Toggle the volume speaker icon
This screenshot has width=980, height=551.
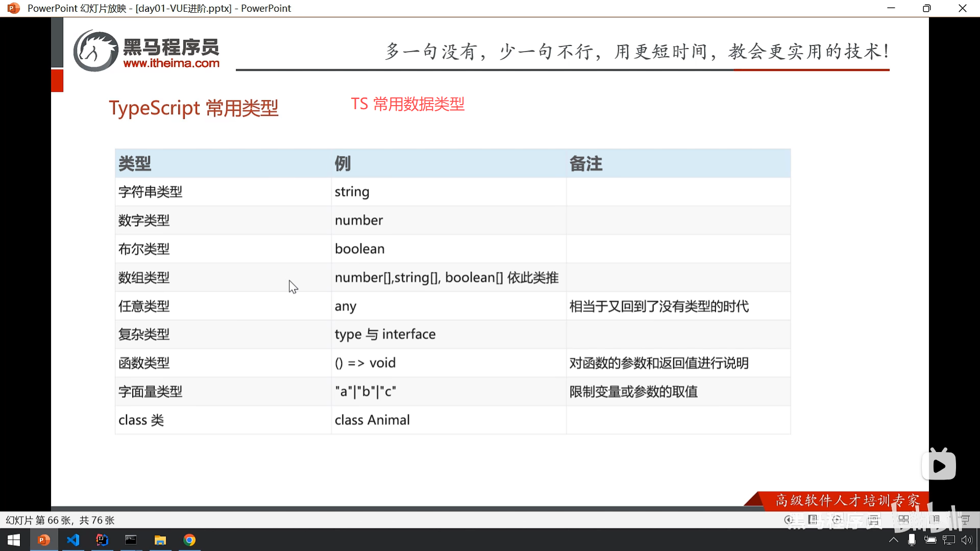pyautogui.click(x=966, y=540)
